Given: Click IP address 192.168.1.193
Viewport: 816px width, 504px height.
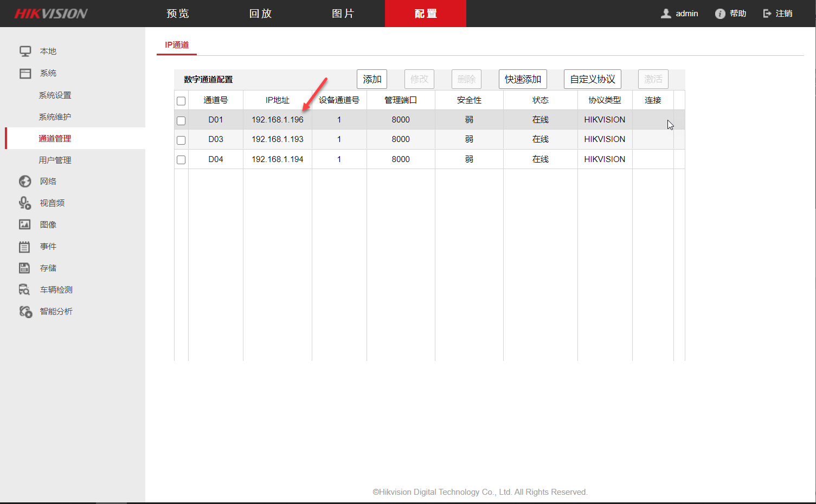Looking at the screenshot, I should (x=278, y=139).
